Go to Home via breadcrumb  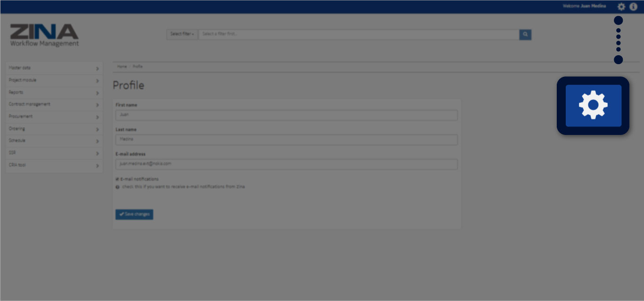tap(122, 67)
